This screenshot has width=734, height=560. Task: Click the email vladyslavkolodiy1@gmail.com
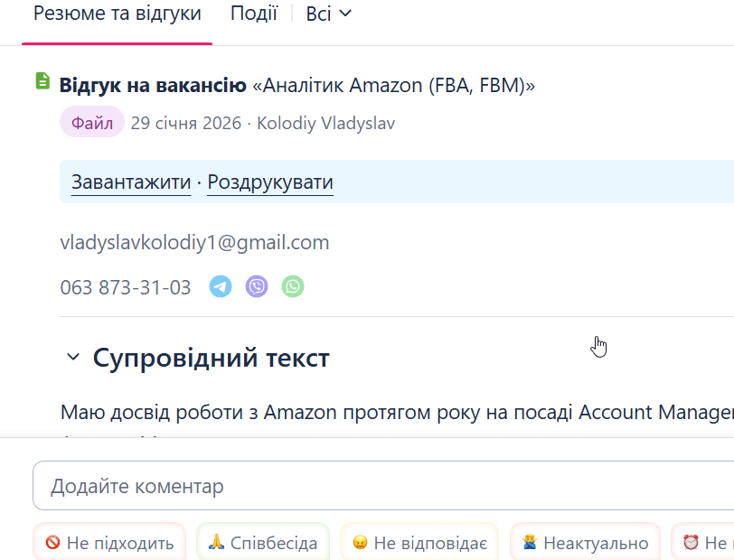point(194,242)
